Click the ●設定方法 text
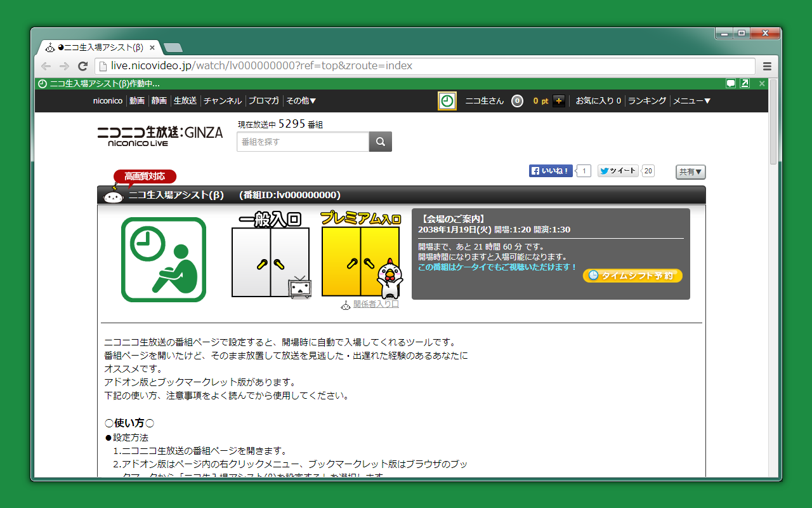Screen dimensions: 812x508 (x=127, y=438)
